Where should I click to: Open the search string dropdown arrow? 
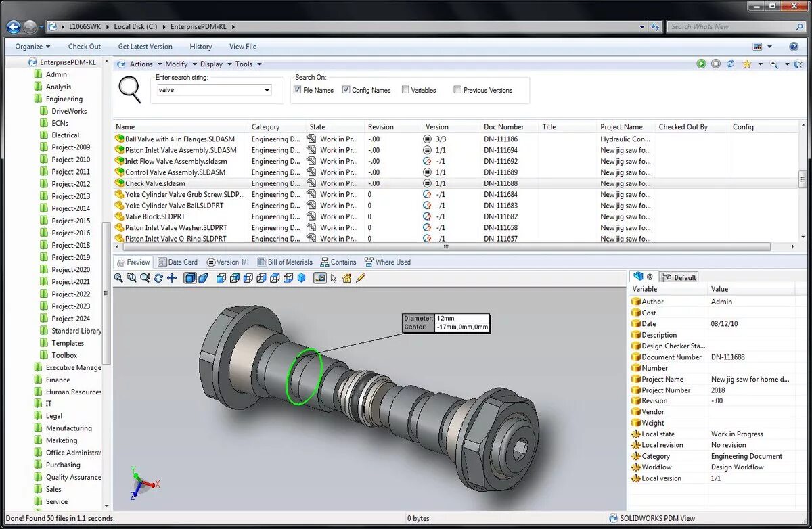267,90
